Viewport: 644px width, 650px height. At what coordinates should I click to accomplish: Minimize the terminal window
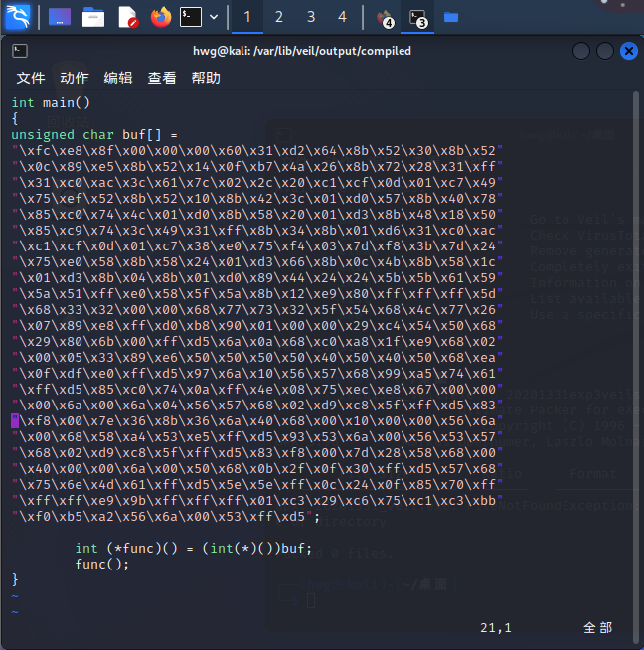click(581, 51)
